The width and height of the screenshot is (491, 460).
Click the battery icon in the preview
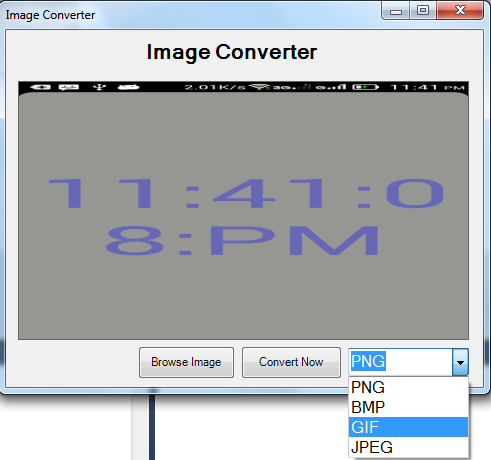click(x=366, y=87)
